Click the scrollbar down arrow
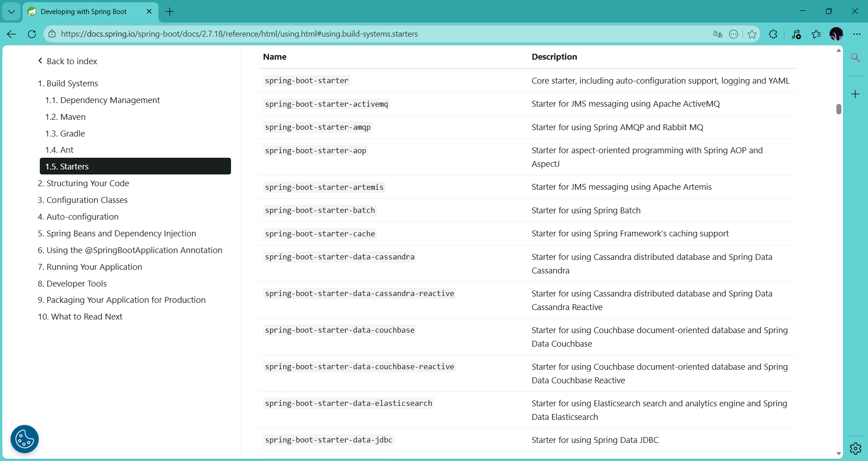This screenshot has height=461, width=868. (x=839, y=453)
